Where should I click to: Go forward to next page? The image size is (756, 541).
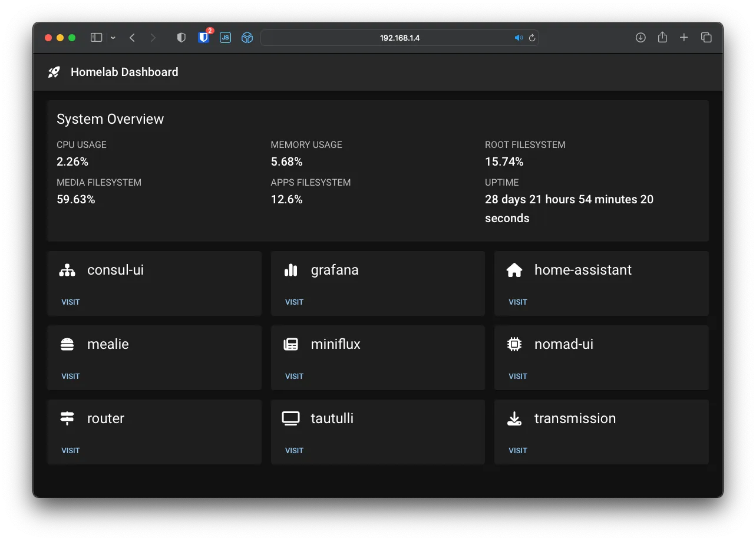(153, 38)
